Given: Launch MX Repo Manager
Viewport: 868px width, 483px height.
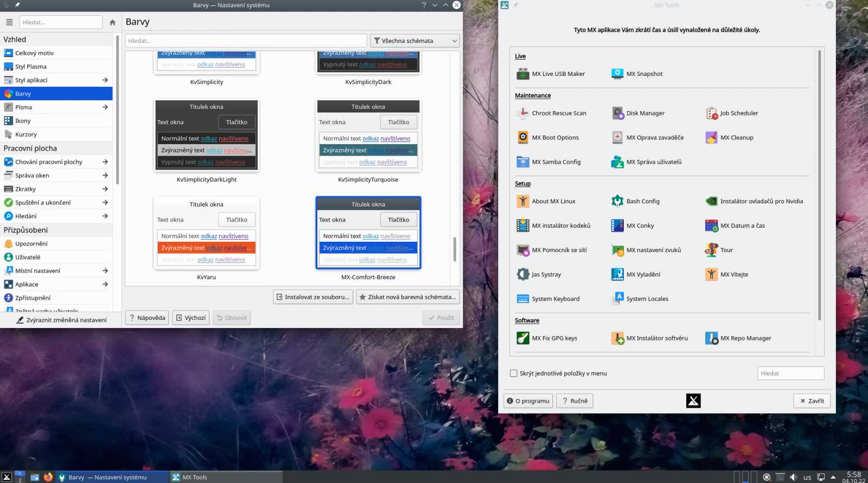Looking at the screenshot, I should [x=738, y=338].
